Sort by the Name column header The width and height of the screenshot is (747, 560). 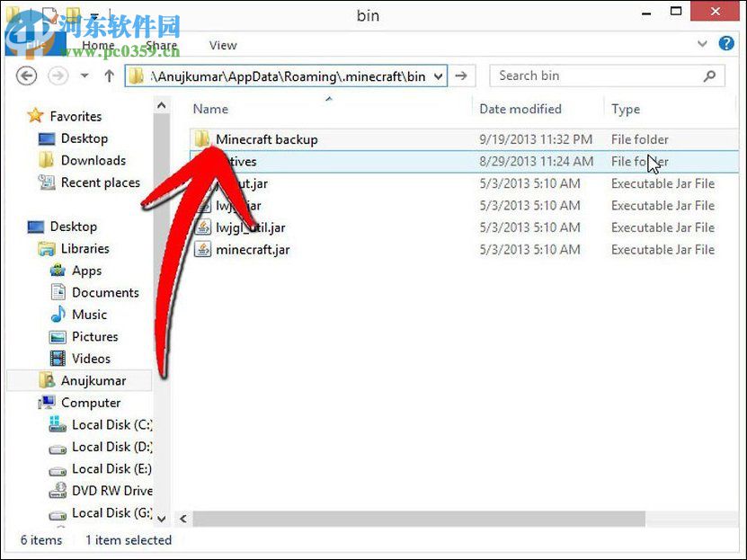[210, 109]
